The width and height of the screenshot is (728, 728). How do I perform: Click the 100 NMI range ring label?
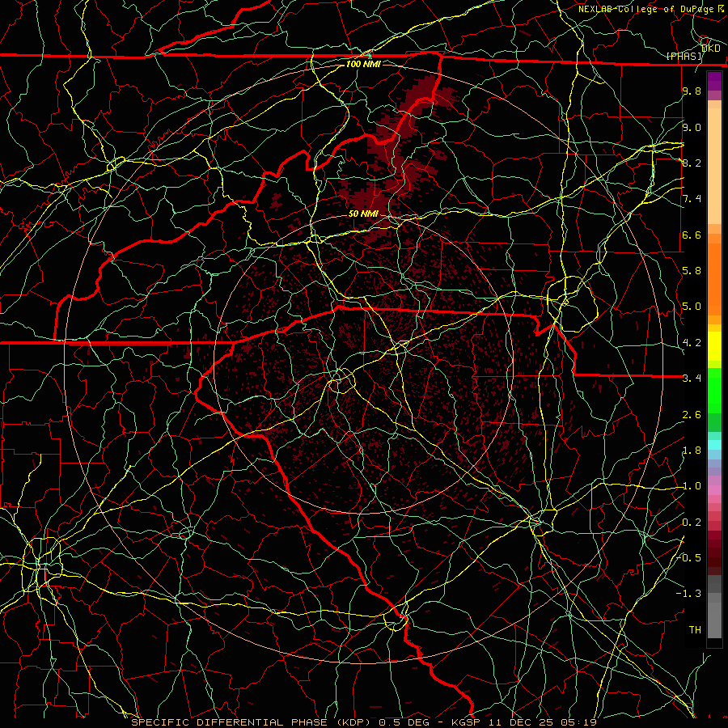point(363,64)
